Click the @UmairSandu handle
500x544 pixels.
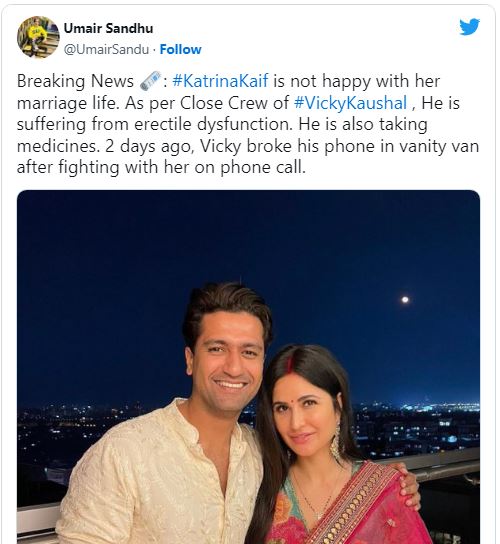click(106, 50)
